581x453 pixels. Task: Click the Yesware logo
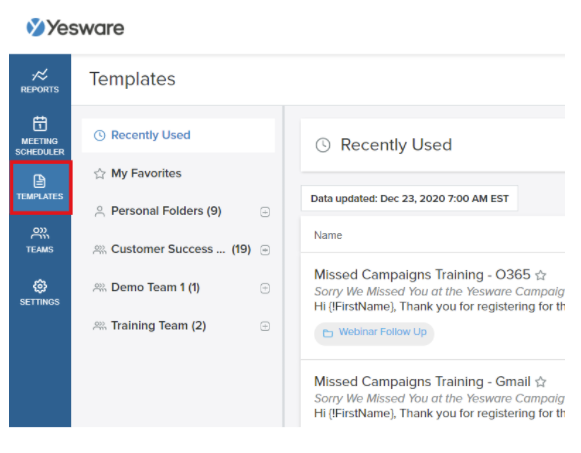[x=75, y=27]
